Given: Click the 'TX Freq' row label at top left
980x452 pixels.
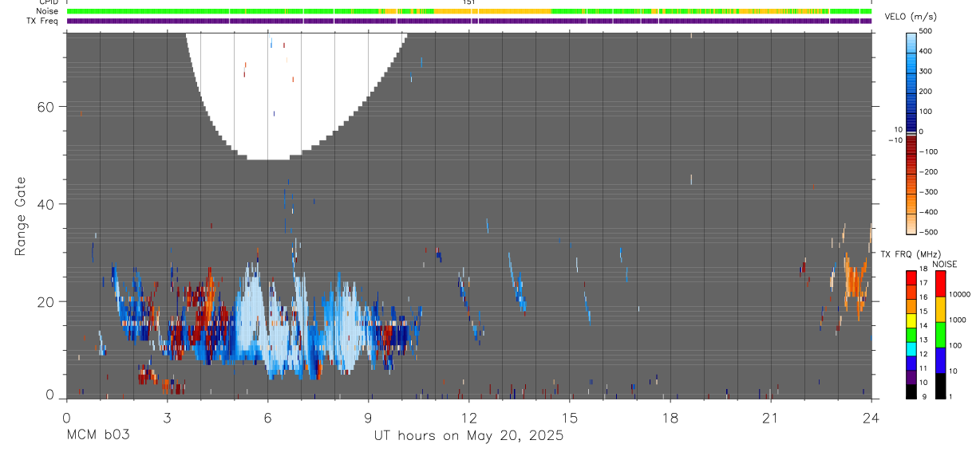Looking at the screenshot, I should tap(41, 21).
